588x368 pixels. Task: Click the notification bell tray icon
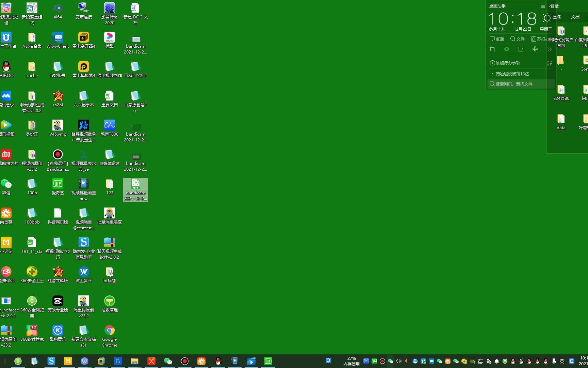[x=496, y=361]
